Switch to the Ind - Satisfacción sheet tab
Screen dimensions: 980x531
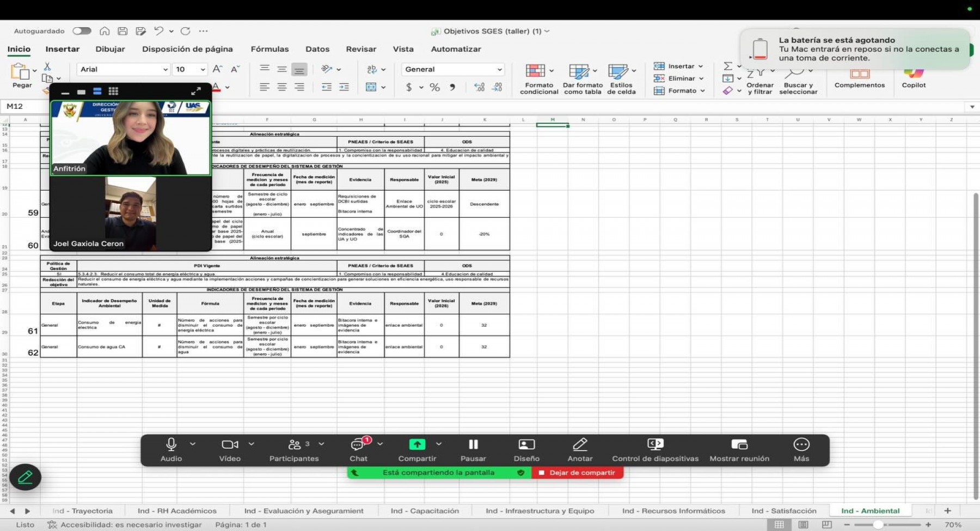(x=783, y=511)
